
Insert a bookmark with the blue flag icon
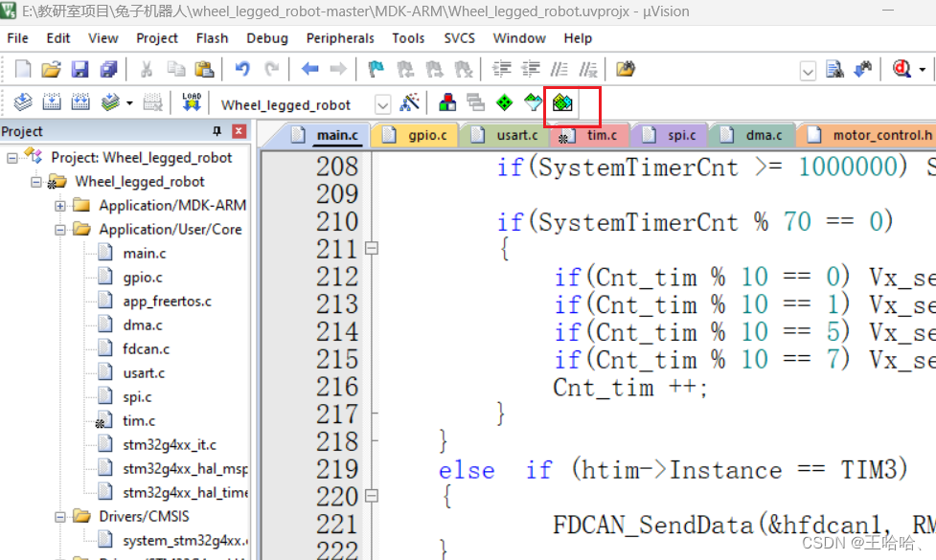[377, 69]
